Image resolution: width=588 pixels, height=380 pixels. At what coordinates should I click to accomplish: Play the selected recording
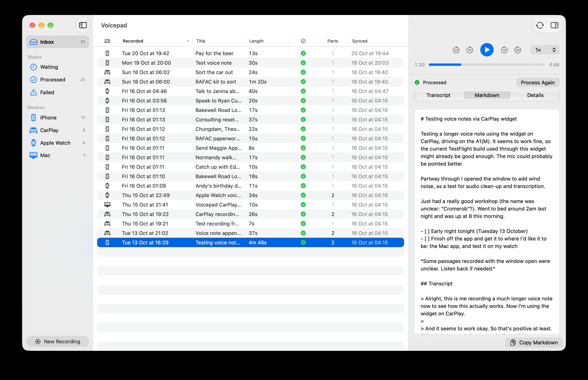487,50
